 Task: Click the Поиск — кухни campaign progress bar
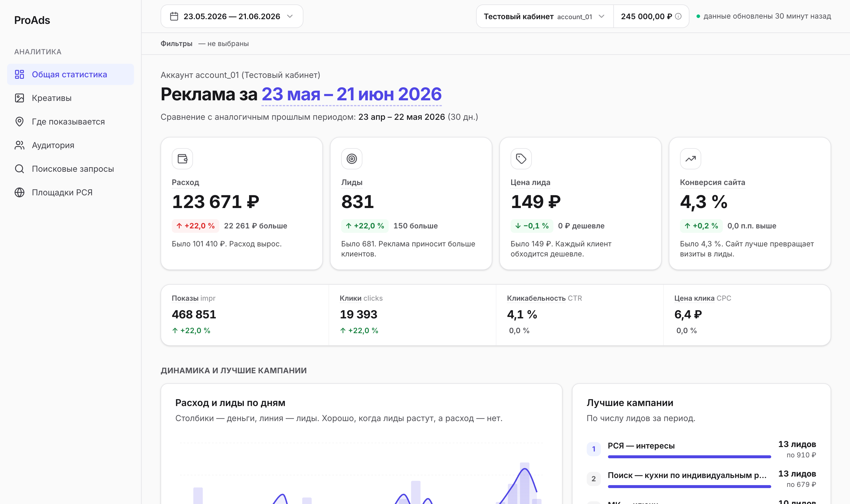[689, 487]
